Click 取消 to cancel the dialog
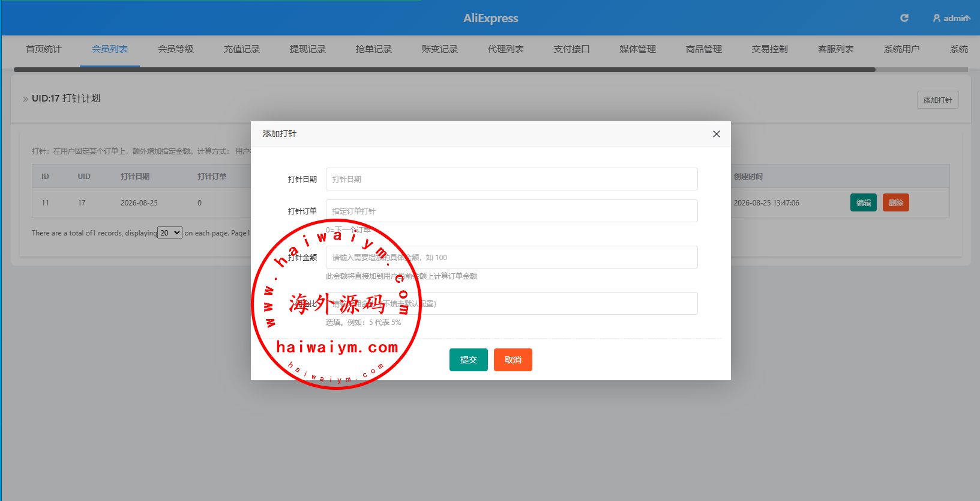 click(513, 360)
